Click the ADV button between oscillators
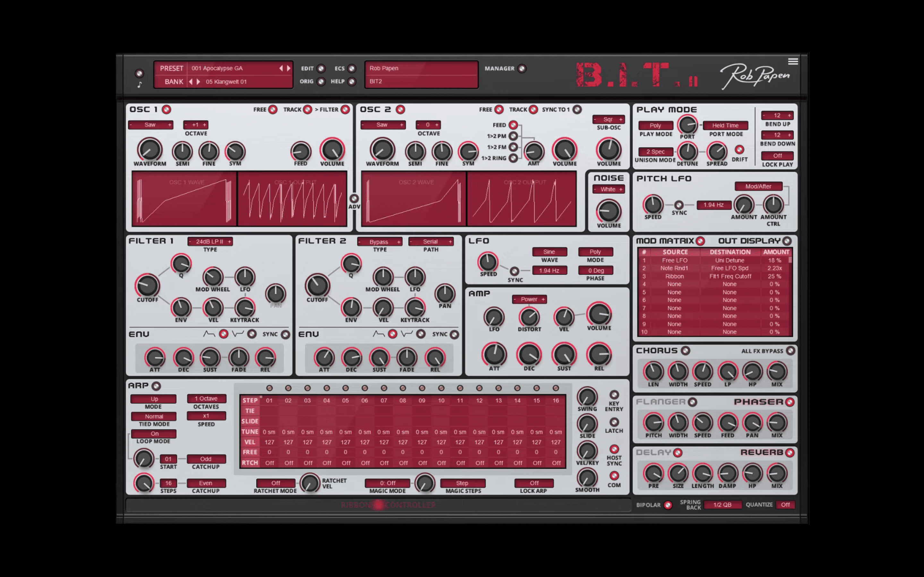Viewport: 924px width, 577px height. coord(354,199)
